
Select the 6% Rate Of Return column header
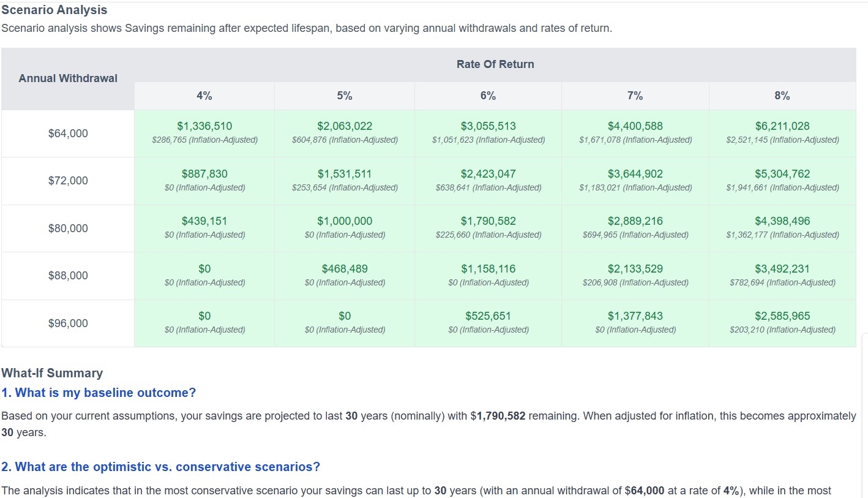tap(488, 96)
